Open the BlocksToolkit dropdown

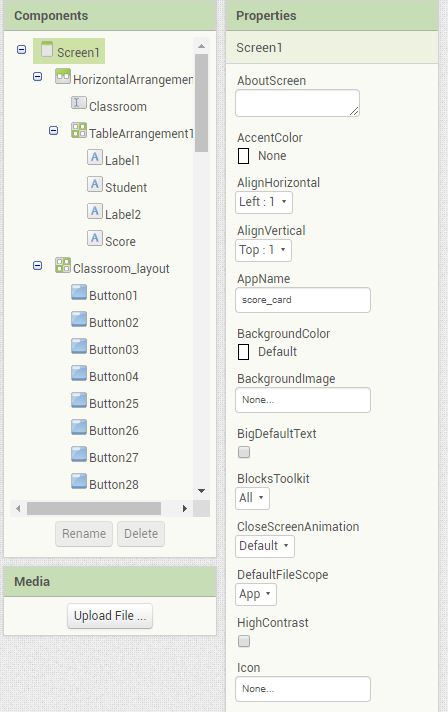(x=252, y=498)
